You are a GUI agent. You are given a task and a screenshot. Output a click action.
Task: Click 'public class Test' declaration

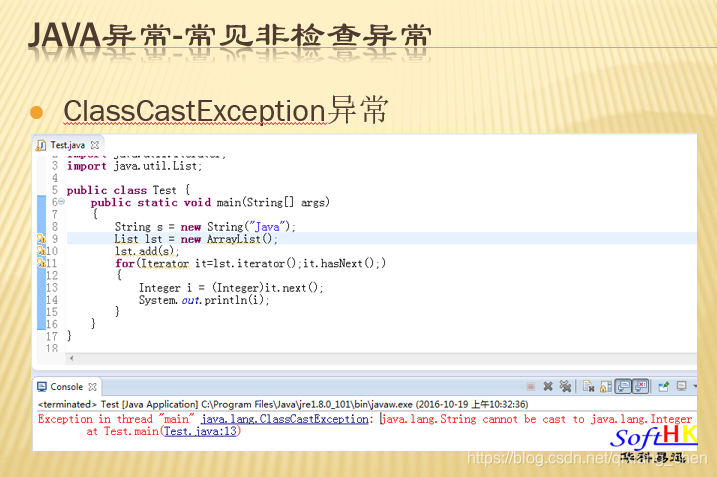point(122,190)
